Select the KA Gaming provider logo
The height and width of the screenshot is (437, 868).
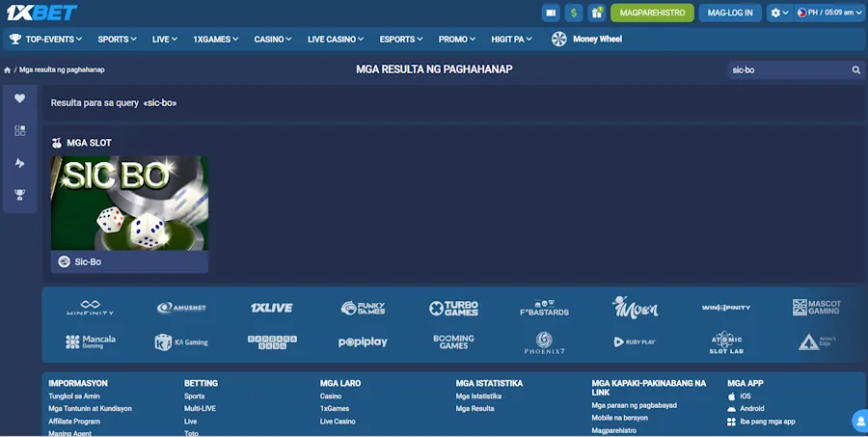181,342
